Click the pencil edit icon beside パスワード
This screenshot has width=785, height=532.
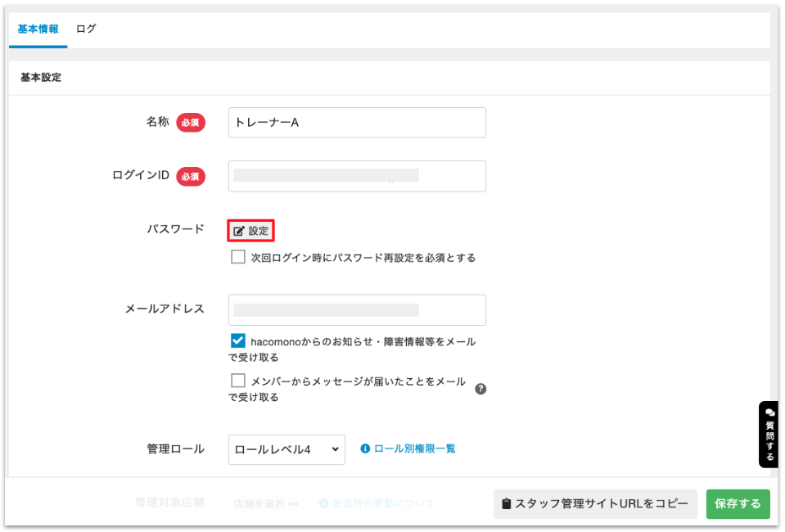[239, 232]
